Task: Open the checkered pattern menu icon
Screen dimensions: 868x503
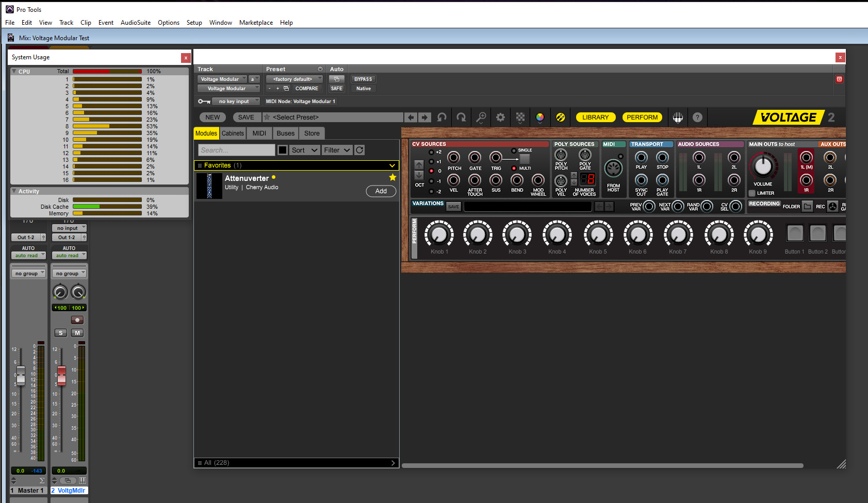Action: 520,118
